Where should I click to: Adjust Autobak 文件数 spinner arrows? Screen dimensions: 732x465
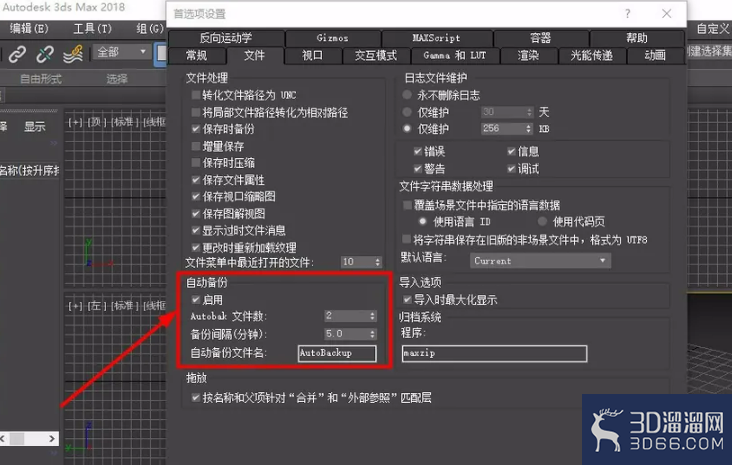pos(372,316)
